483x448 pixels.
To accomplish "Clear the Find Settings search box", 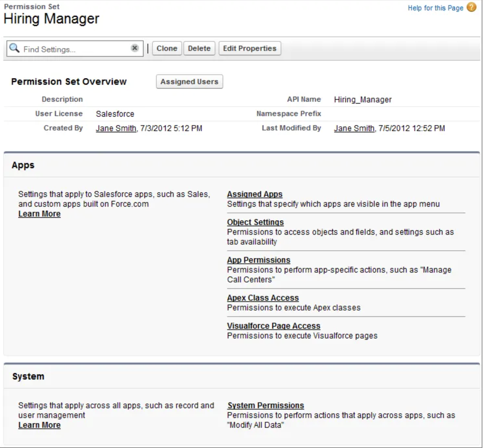I will tap(135, 48).
